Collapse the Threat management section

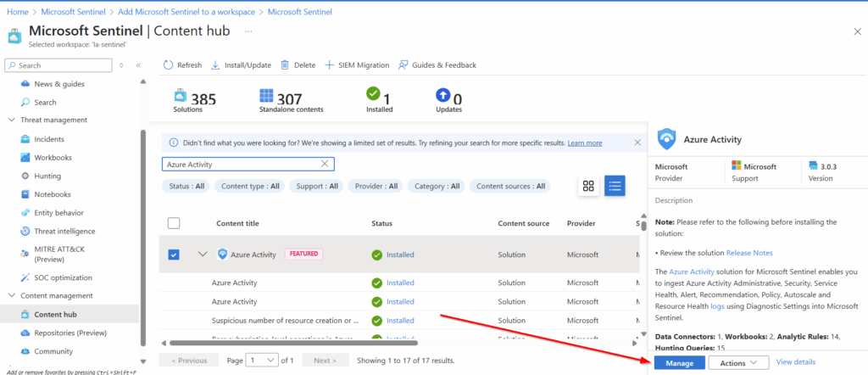point(12,120)
